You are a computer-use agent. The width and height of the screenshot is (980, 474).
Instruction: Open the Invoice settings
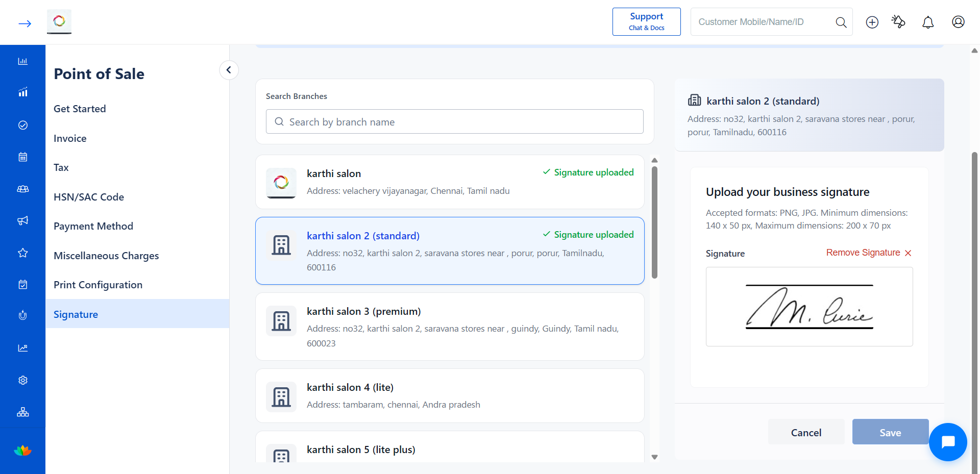click(x=70, y=138)
